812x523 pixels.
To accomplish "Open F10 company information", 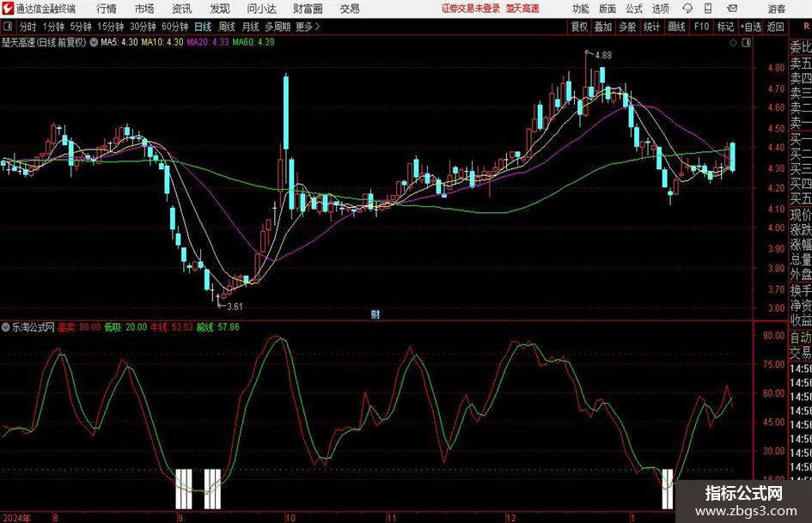I will pyautogui.click(x=702, y=27).
